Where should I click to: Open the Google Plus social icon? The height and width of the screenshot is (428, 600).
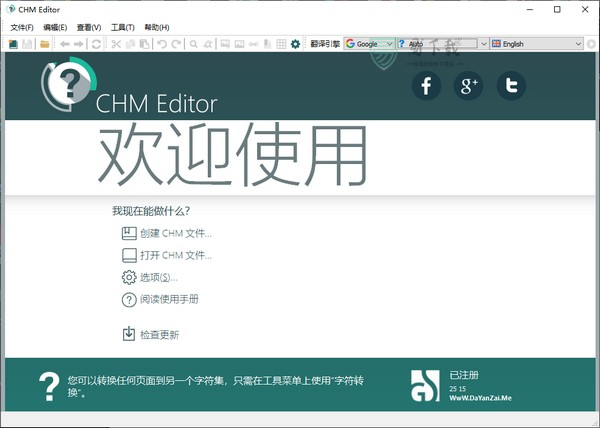tap(468, 86)
